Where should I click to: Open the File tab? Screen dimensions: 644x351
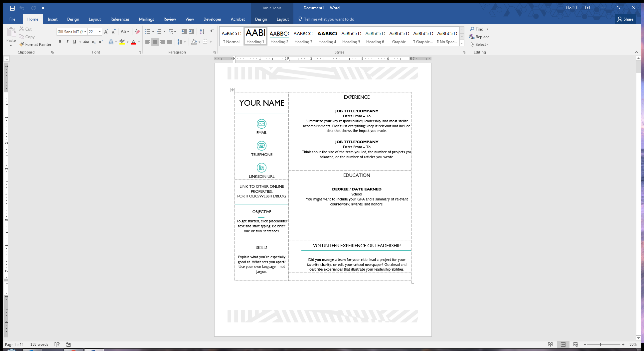pyautogui.click(x=12, y=19)
